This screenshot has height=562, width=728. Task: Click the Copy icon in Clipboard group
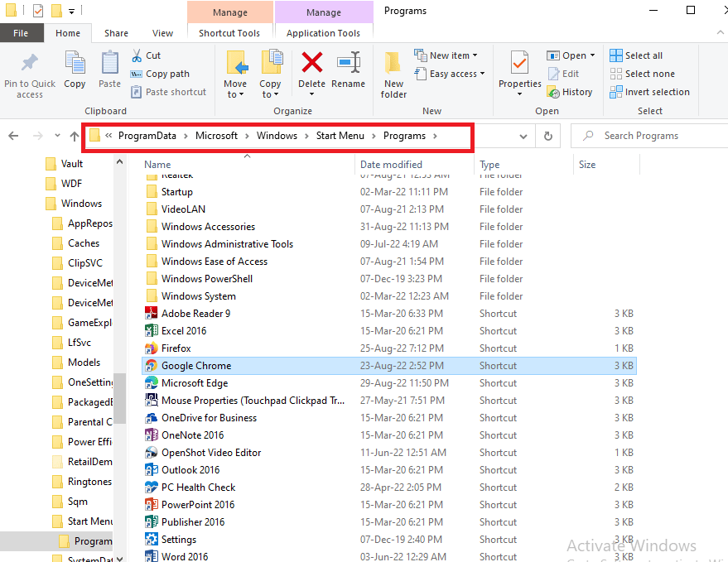tap(75, 63)
